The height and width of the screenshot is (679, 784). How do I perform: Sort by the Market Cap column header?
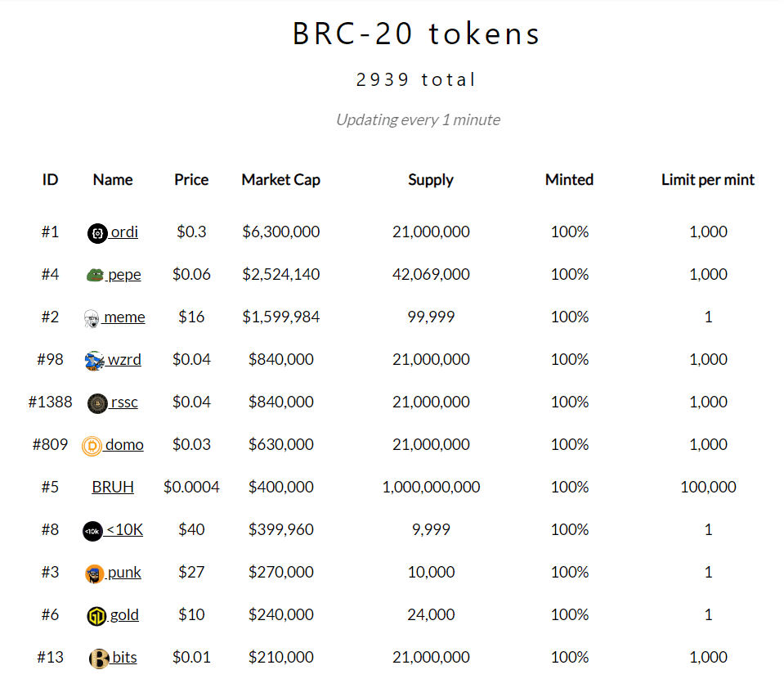pos(280,179)
